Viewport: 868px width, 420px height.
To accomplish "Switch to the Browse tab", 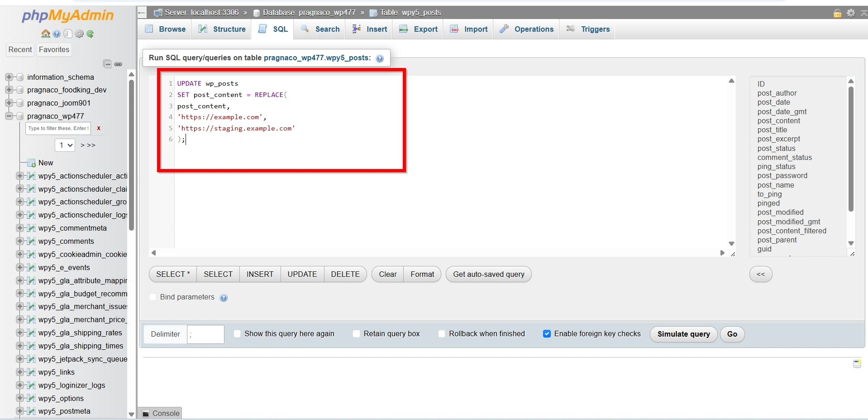I will [165, 29].
